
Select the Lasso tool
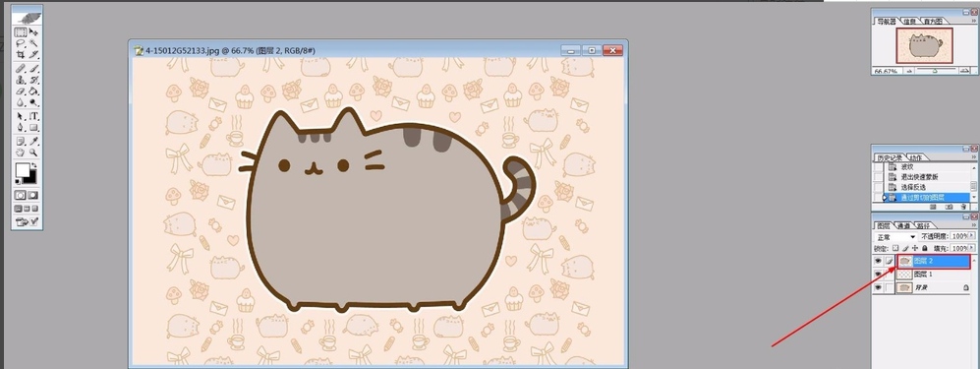tap(21, 43)
